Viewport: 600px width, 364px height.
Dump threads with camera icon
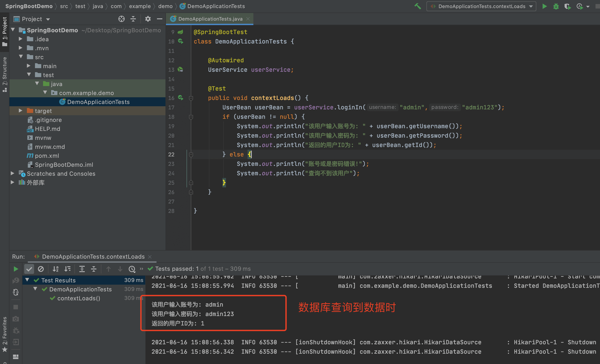point(16,319)
